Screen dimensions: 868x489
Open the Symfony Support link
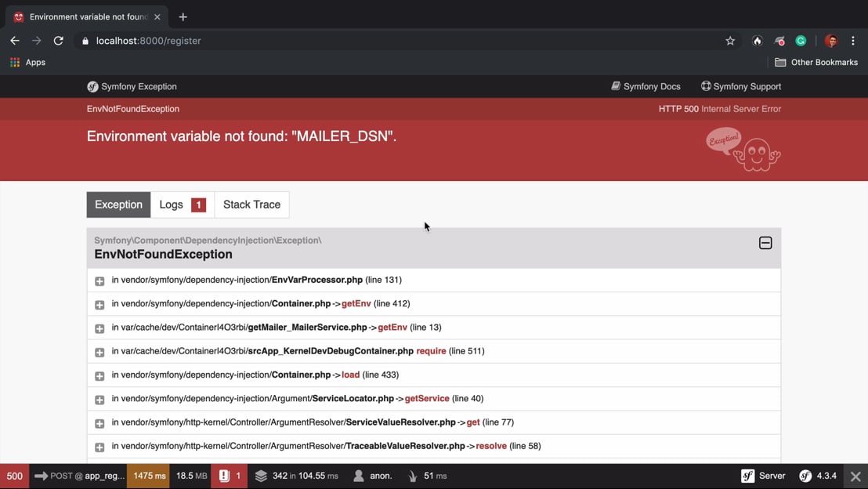pos(740,86)
